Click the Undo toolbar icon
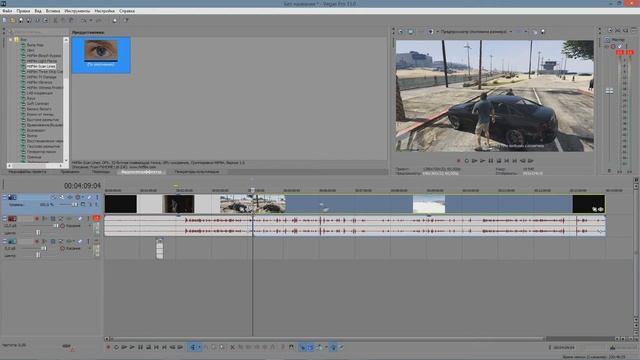This screenshot has height=360, width=640. pyautogui.click(x=84, y=20)
